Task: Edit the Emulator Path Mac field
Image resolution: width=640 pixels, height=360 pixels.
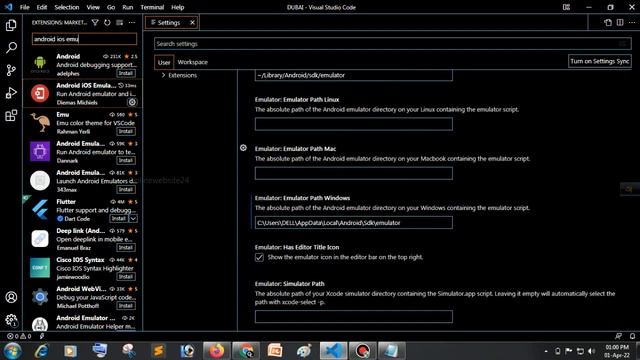Action: pos(354,173)
